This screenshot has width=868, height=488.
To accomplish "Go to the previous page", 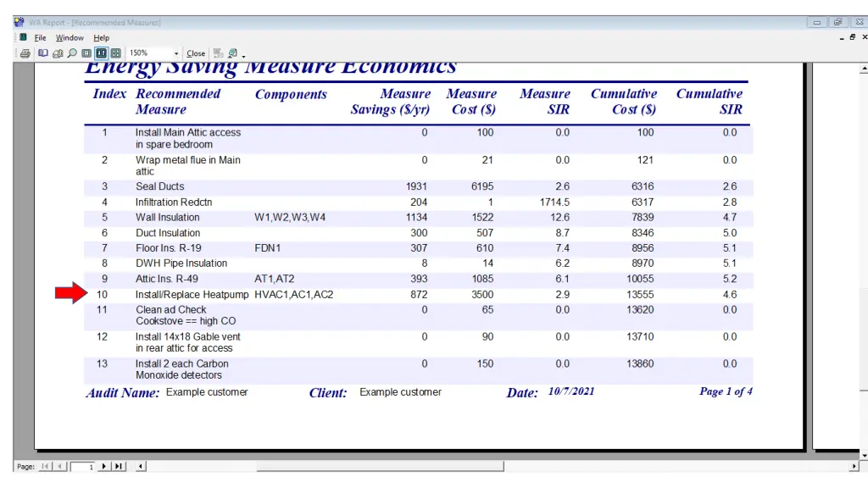I will (x=60, y=467).
